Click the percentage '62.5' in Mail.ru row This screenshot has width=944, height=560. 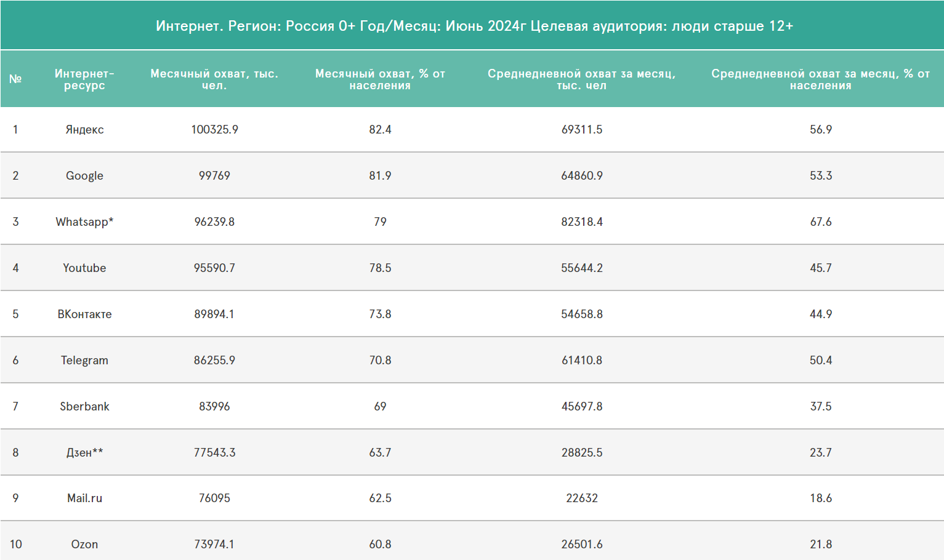(x=380, y=498)
